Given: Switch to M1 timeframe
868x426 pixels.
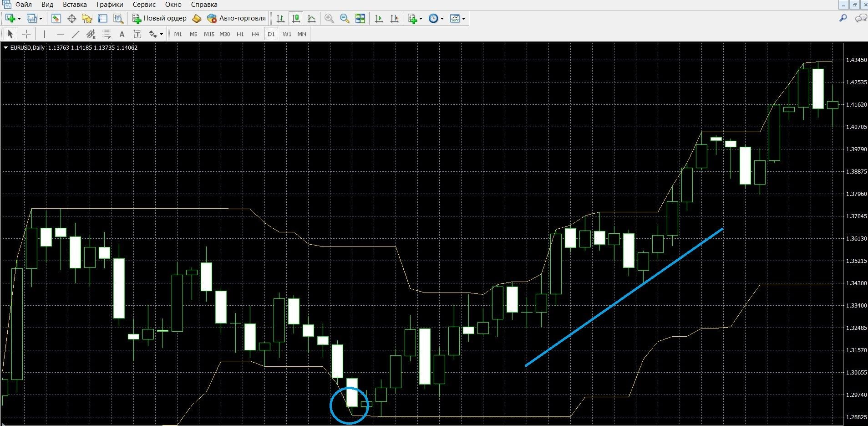Looking at the screenshot, I should click(178, 34).
